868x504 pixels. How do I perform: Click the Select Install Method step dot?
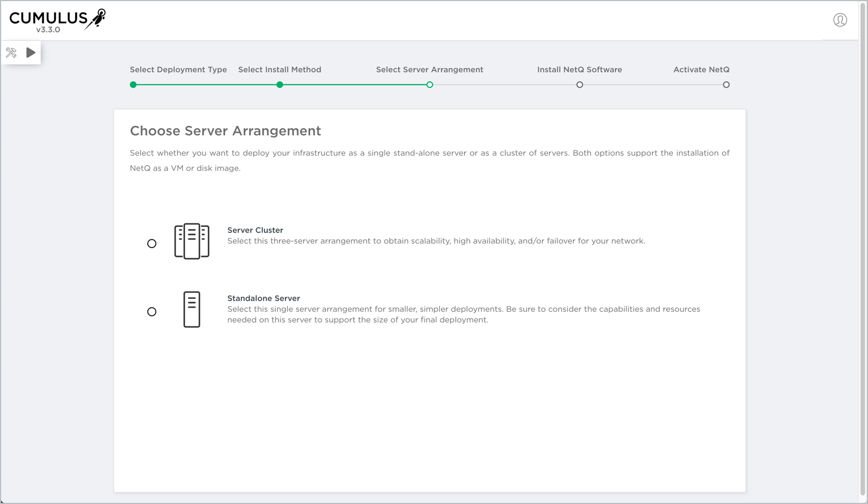click(280, 85)
